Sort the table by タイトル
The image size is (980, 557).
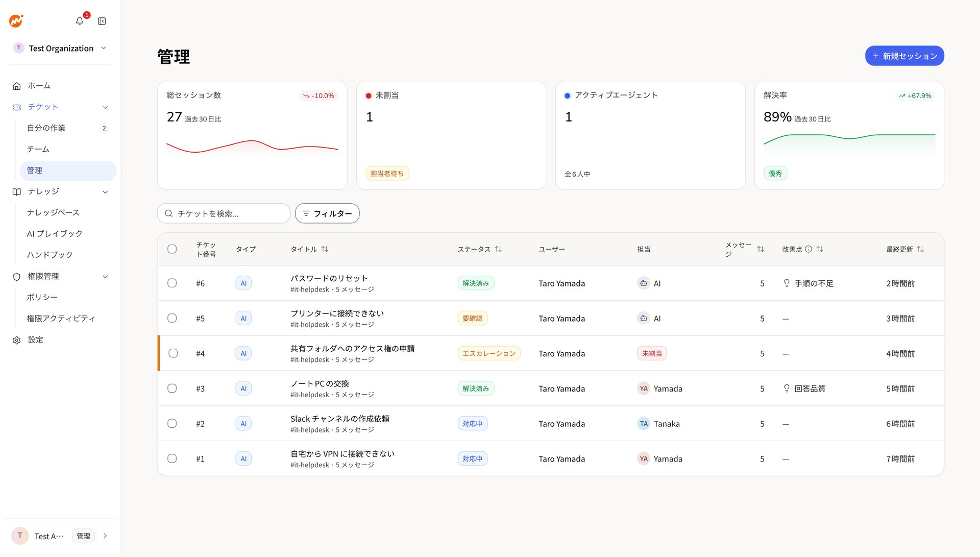pos(325,249)
